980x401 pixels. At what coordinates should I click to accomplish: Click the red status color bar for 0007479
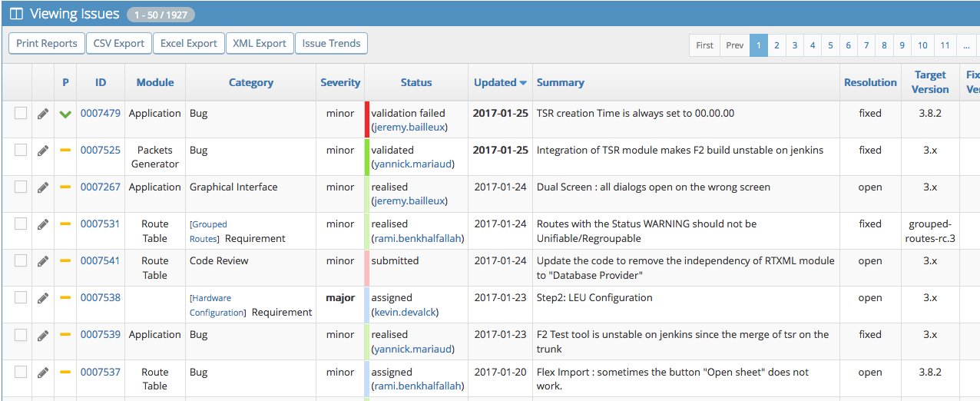(367, 120)
